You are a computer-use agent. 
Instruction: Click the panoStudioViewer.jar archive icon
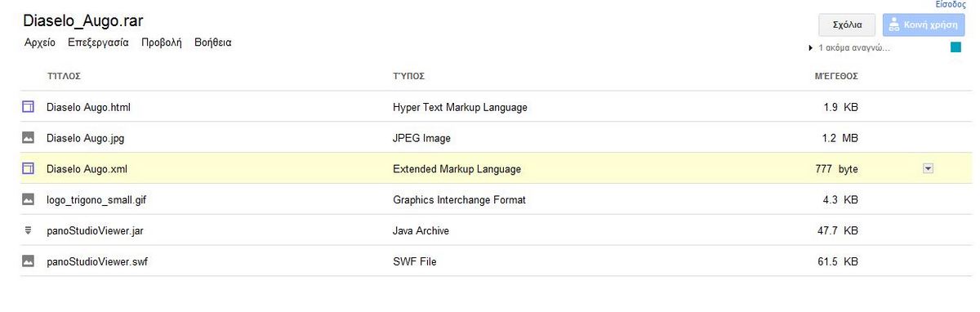pos(28,230)
